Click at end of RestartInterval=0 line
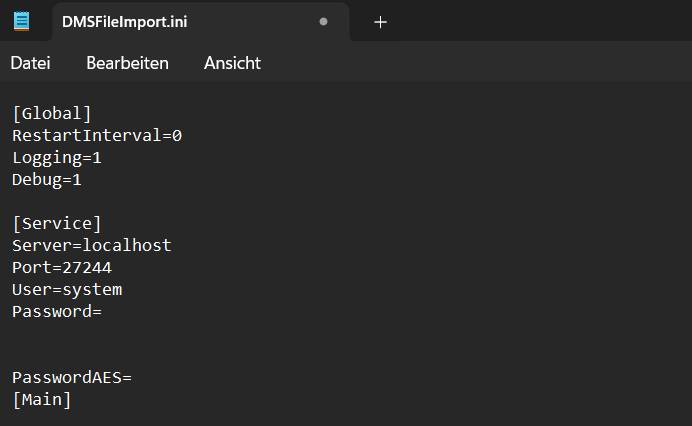This screenshot has height=426, width=692. (182, 136)
